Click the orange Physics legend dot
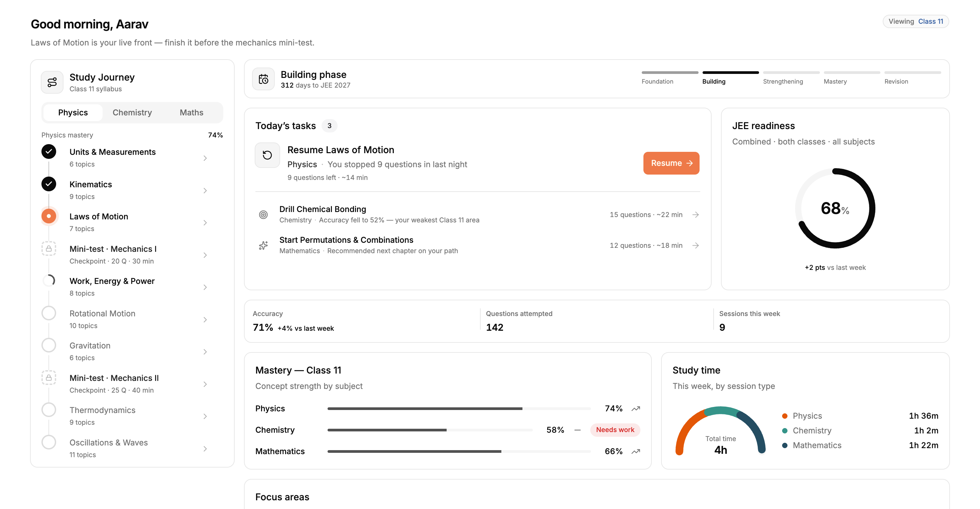 click(784, 416)
